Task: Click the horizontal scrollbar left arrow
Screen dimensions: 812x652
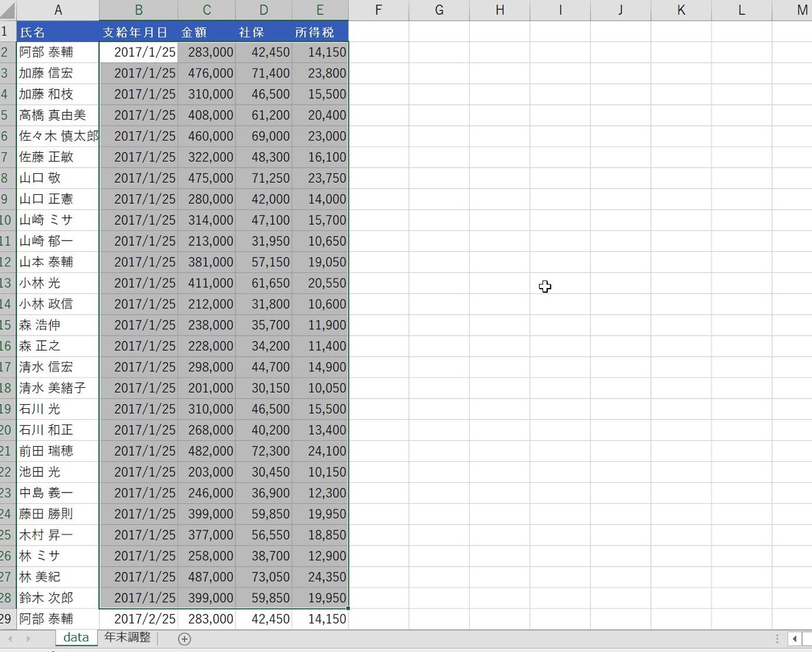Action: tap(794, 638)
